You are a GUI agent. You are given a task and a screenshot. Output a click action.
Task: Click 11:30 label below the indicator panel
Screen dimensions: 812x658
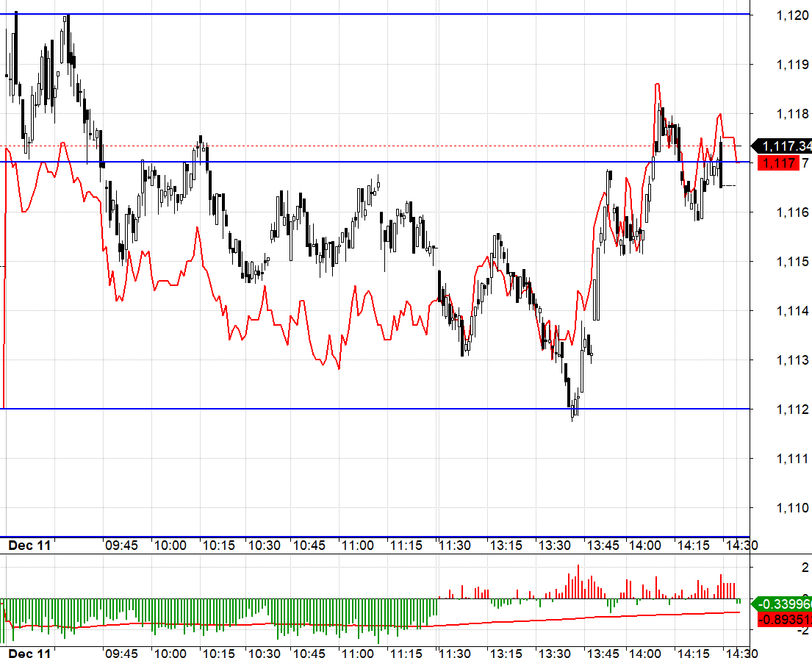pyautogui.click(x=455, y=653)
